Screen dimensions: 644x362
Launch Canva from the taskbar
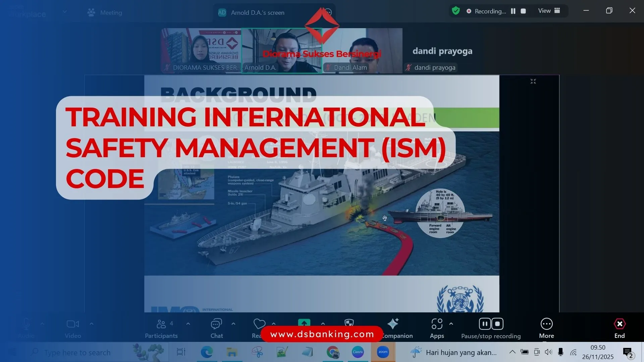coord(358,352)
